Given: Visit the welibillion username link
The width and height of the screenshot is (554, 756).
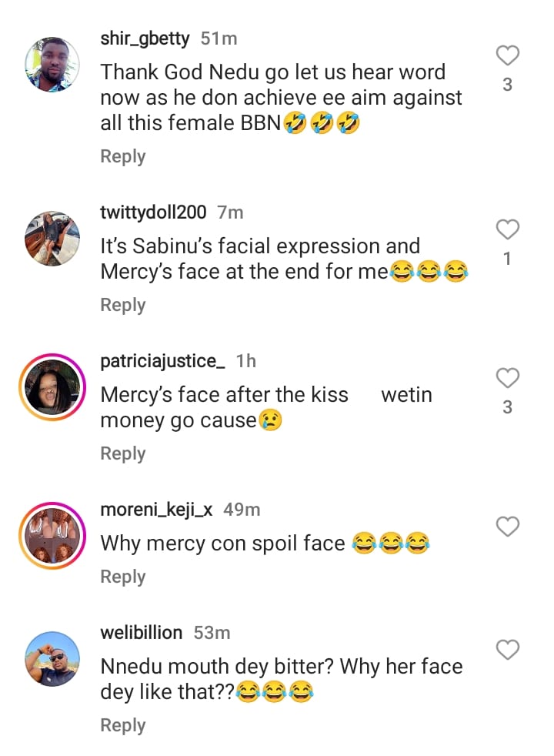Looking at the screenshot, I should tap(142, 633).
